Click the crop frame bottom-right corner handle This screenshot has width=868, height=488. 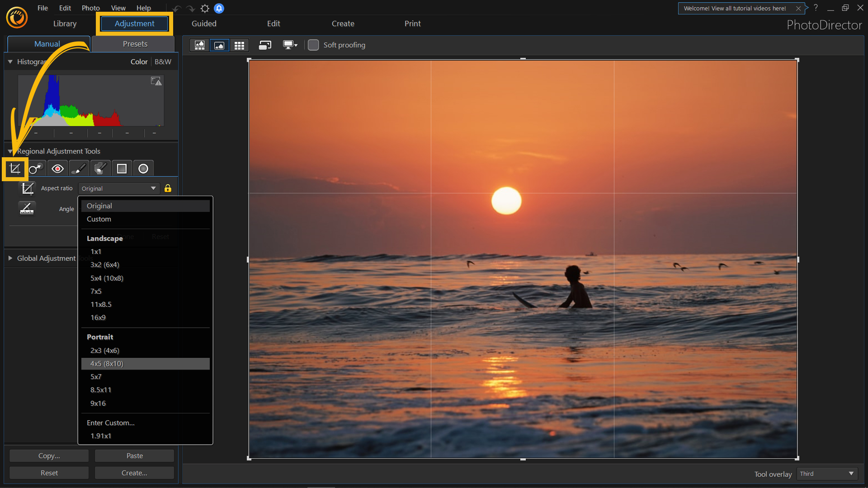tap(797, 458)
